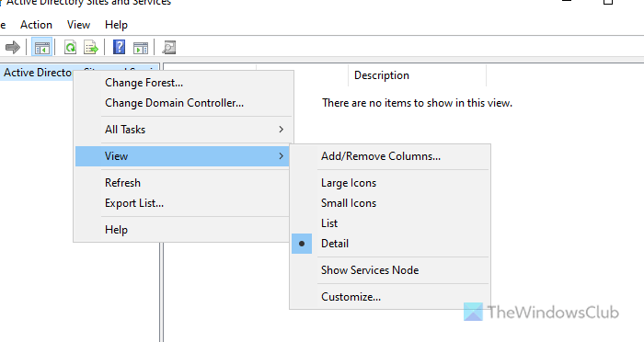
Task: Switch to List view
Action: (390, 222)
